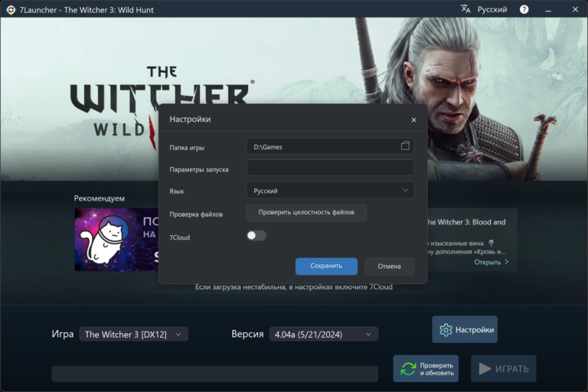Open the Язык dropdown set to Русский
This screenshot has width=588, height=392.
point(330,191)
